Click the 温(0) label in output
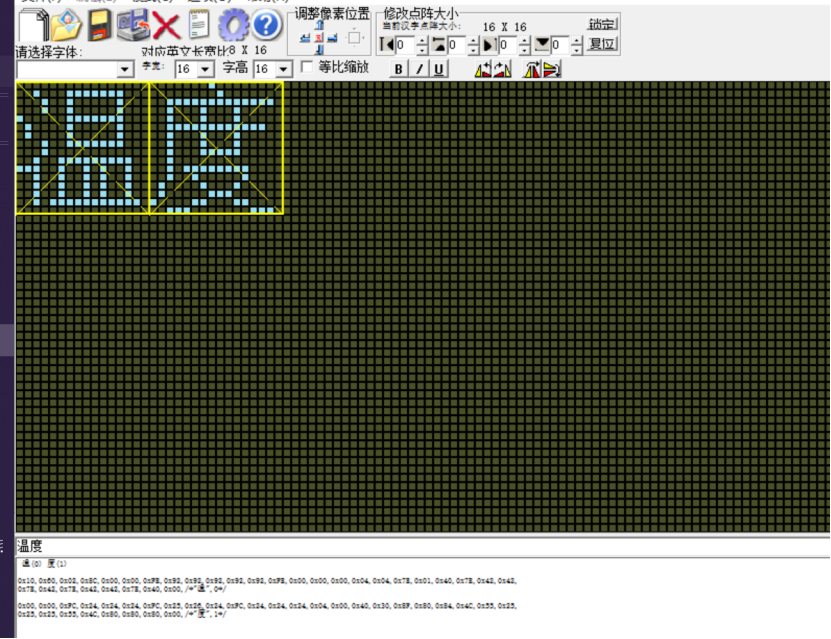831x639 pixels. [x=32, y=563]
